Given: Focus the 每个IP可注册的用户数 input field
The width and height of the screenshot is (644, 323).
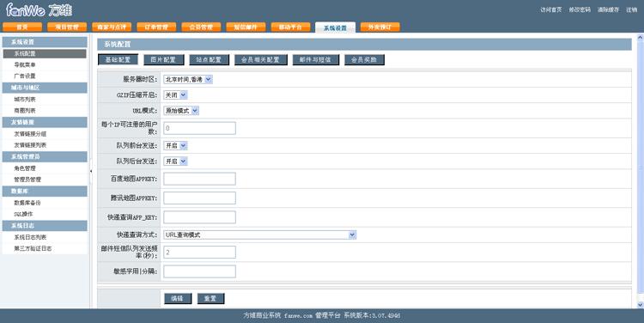Looking at the screenshot, I should 199,128.
